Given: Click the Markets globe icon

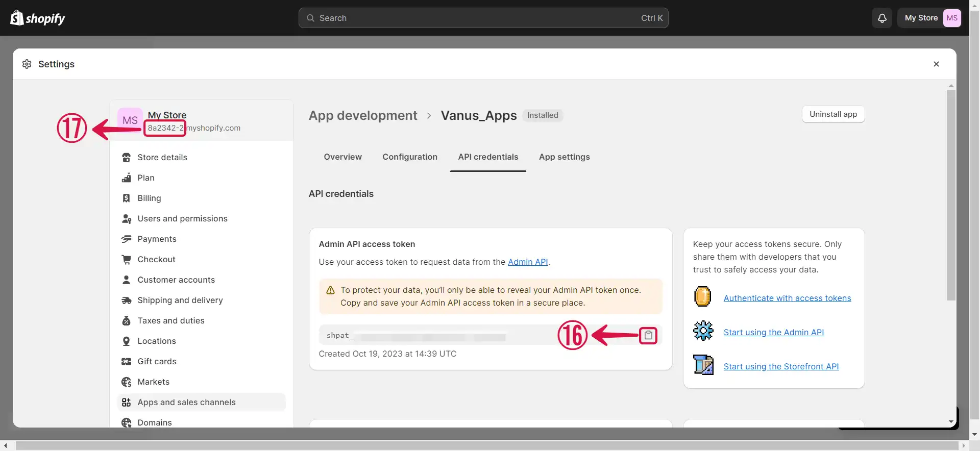Looking at the screenshot, I should (x=127, y=382).
